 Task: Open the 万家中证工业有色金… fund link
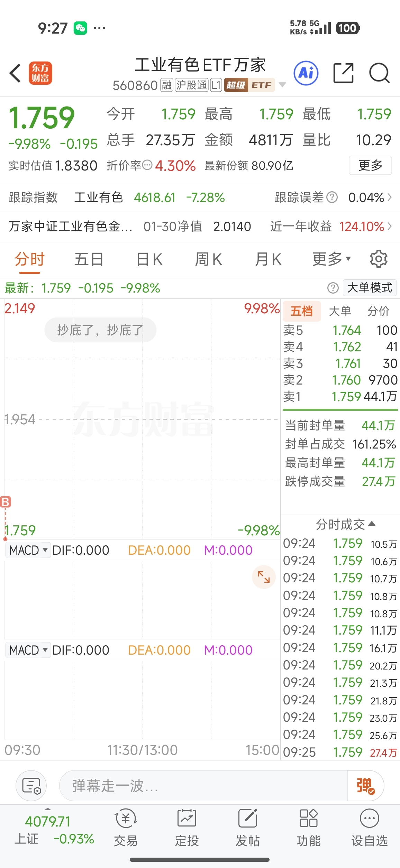pyautogui.click(x=71, y=227)
